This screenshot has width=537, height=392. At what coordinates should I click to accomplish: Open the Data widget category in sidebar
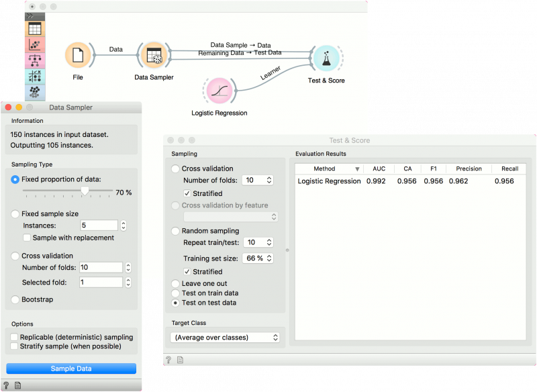pos(34,29)
